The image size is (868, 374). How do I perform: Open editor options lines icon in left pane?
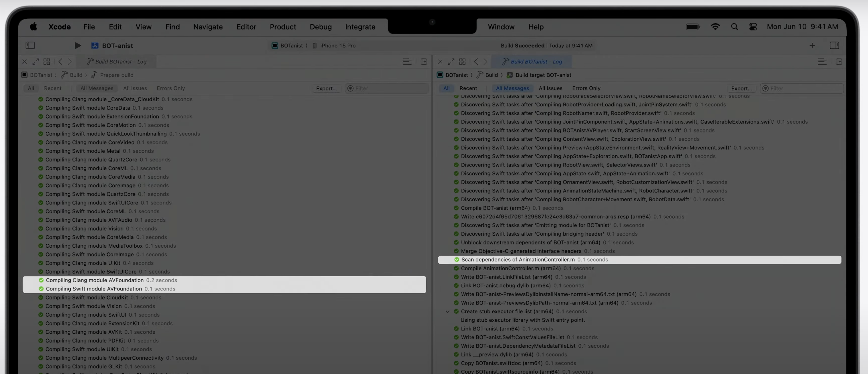click(407, 62)
